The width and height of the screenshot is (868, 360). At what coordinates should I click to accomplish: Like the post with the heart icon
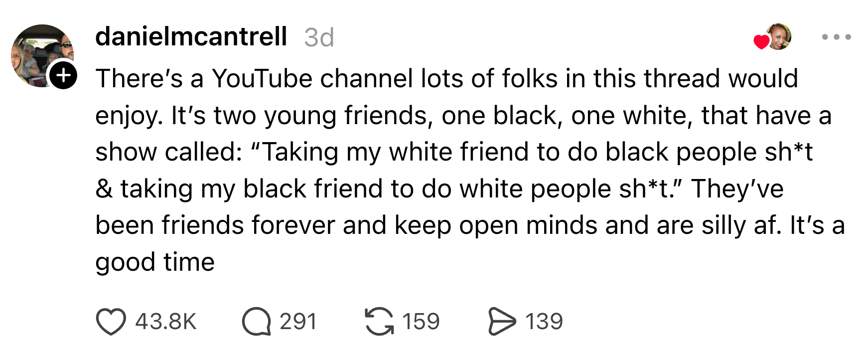point(111,322)
